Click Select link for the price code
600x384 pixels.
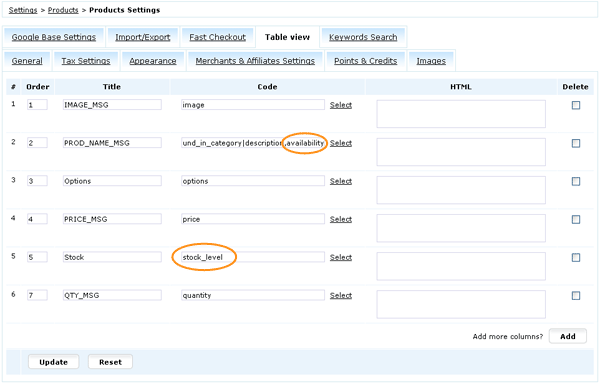(x=341, y=219)
